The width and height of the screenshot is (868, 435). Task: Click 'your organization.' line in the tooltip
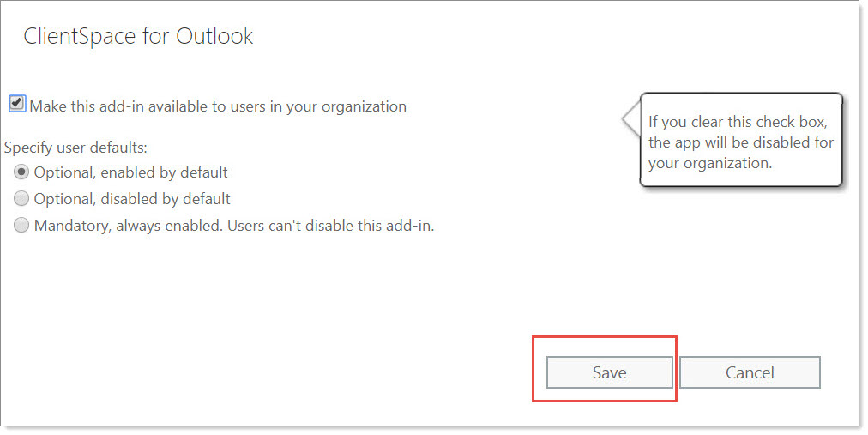[709, 163]
